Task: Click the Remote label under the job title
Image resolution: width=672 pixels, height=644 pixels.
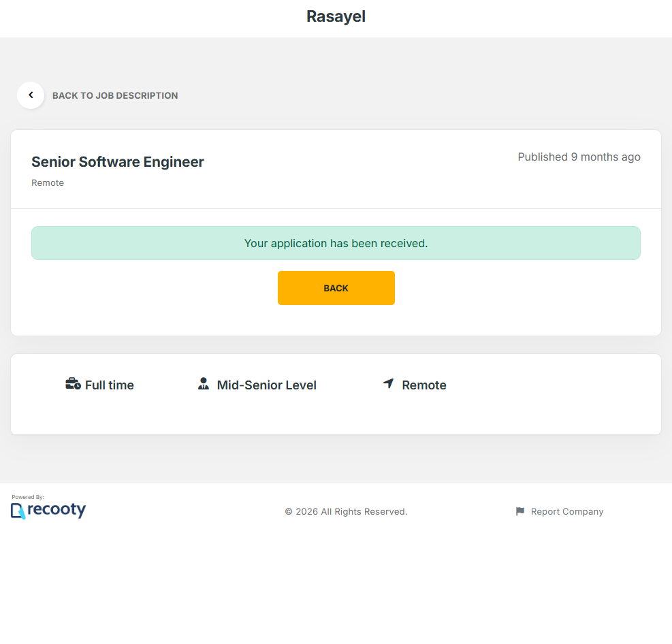Action: (x=48, y=182)
